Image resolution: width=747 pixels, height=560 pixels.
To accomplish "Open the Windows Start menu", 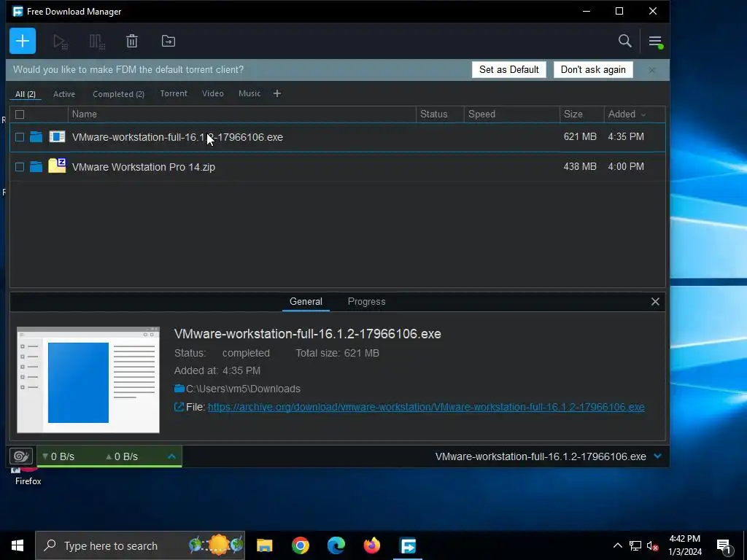I will coord(18,545).
